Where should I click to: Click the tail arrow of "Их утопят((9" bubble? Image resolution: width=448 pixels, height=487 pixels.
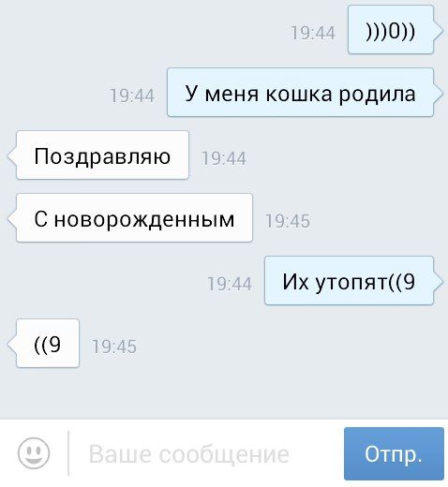coord(439,282)
